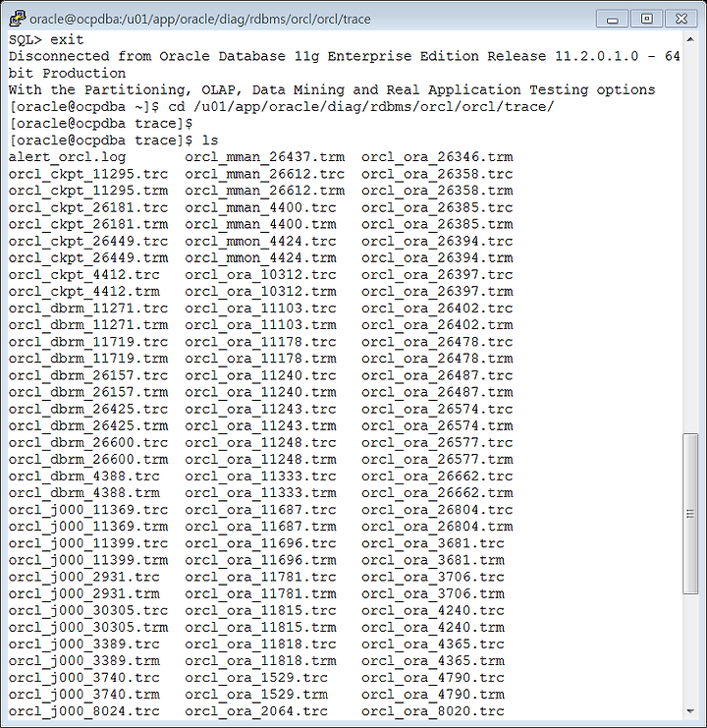Viewport: 707px width, 728px height.
Task: Click the vertical scrollbar thumb
Action: pos(690,514)
